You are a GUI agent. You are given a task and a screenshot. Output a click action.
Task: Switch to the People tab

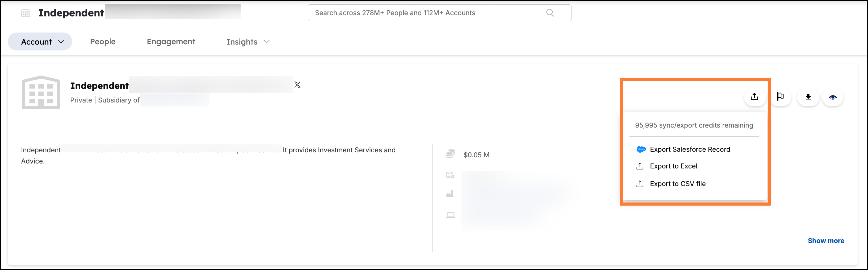[x=103, y=42]
